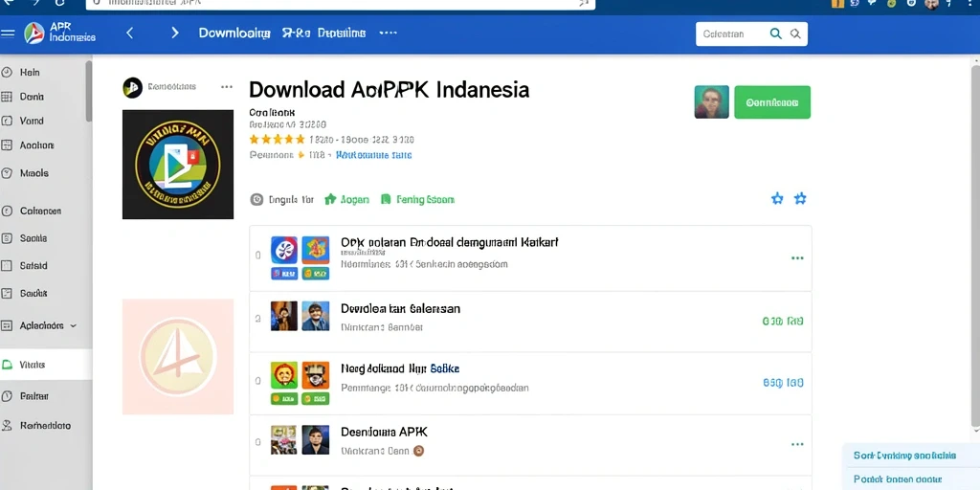Click man portrait icon in Deendoura APK row

click(x=316, y=440)
